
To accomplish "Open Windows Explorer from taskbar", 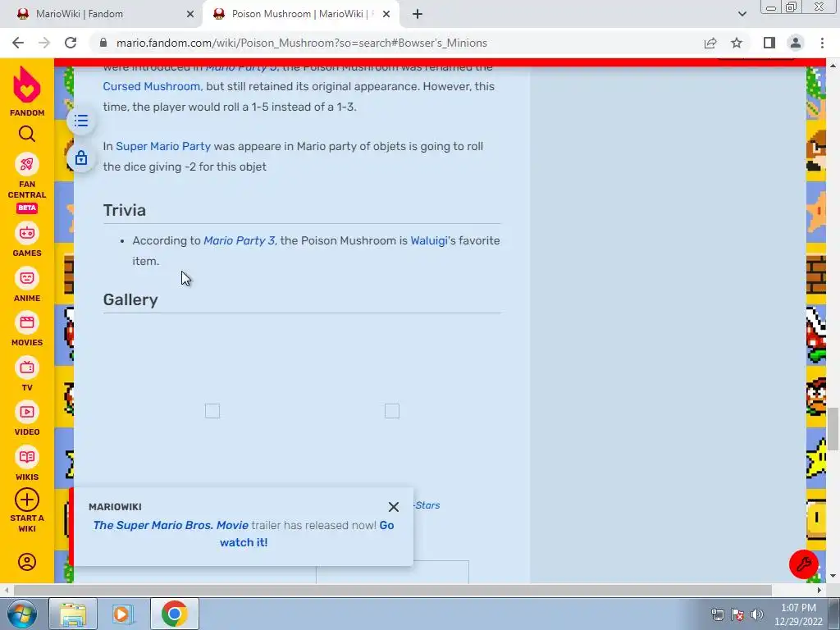I will pyautogui.click(x=73, y=614).
